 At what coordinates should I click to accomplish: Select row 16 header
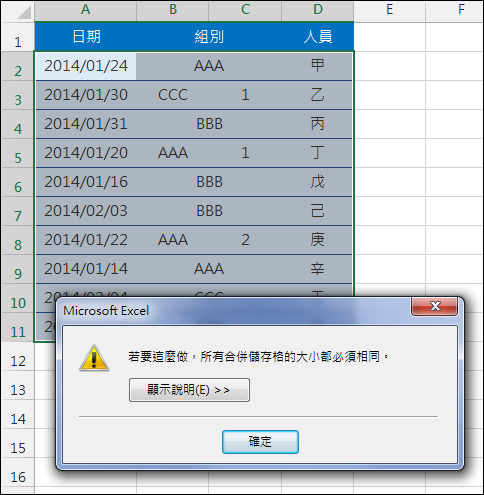(18, 472)
